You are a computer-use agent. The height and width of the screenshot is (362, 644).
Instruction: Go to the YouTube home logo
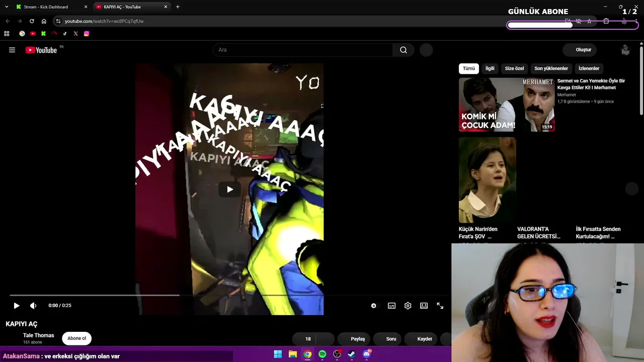[x=41, y=50]
